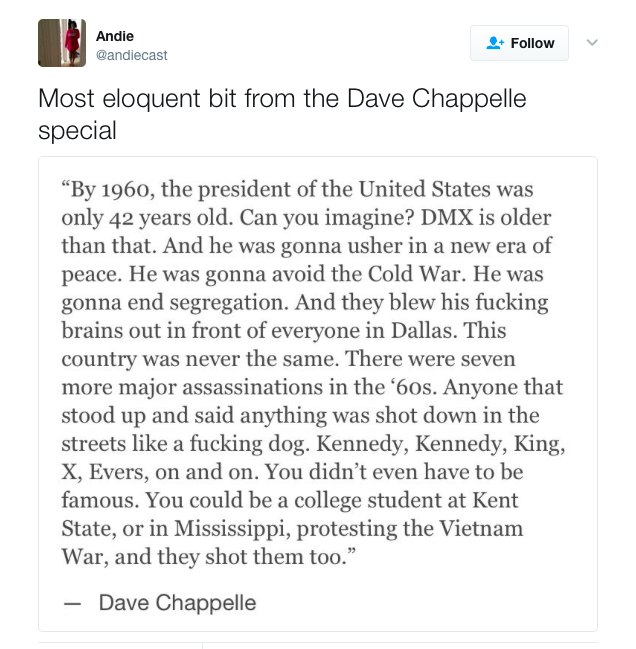Click the display name Andie
Screen dimensions: 636x649
click(x=114, y=35)
